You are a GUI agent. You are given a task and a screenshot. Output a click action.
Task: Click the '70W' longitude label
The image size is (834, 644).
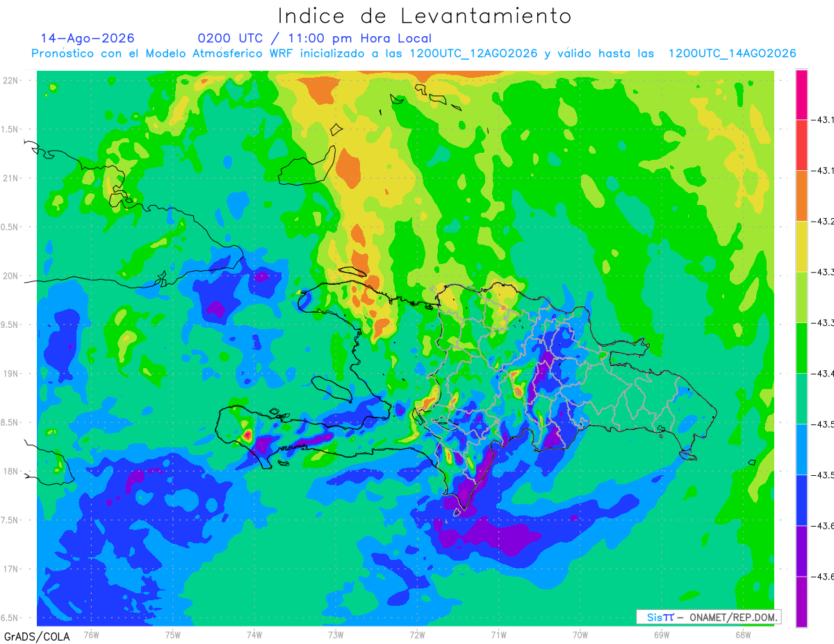click(580, 634)
